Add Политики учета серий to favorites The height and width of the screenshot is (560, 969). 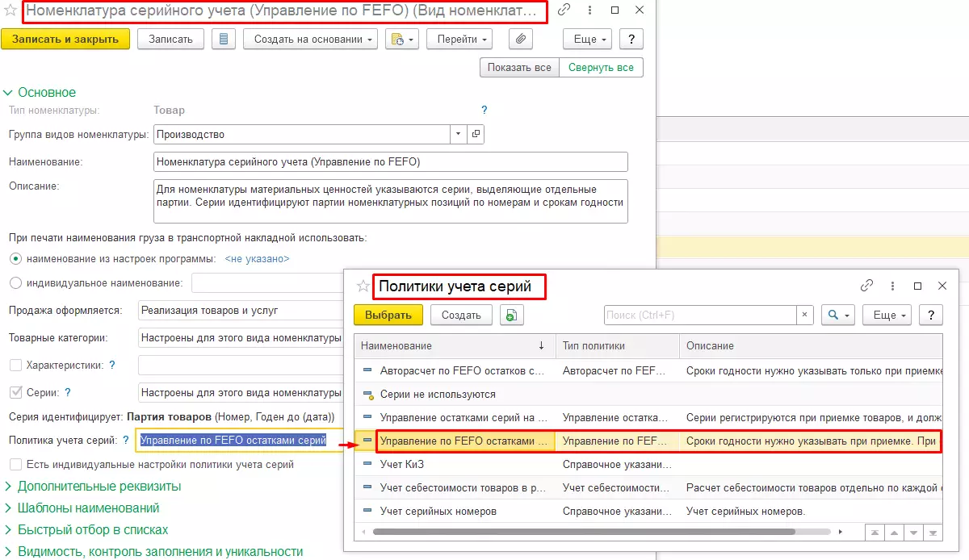click(363, 286)
